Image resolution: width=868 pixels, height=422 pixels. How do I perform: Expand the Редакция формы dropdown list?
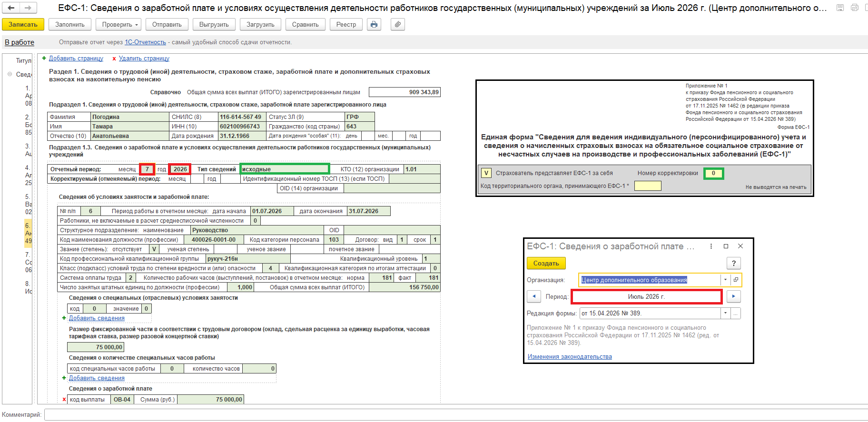726,314
